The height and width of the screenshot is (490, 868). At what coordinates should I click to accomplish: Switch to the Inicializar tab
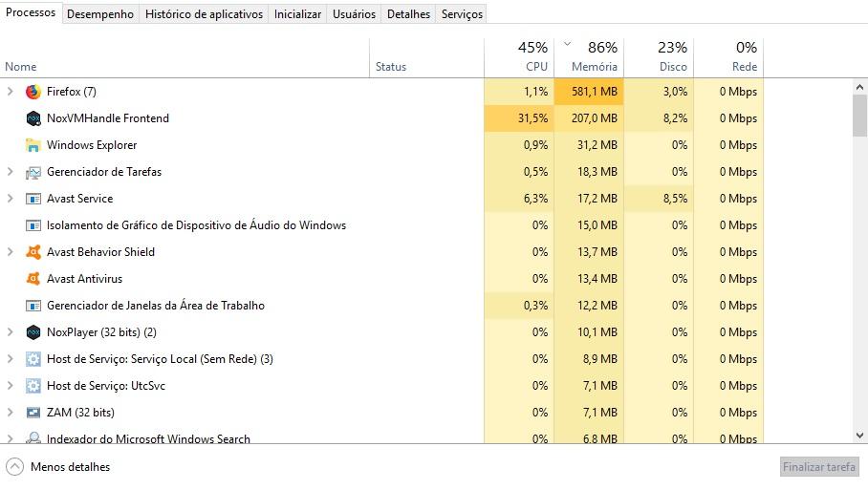pyautogui.click(x=297, y=14)
